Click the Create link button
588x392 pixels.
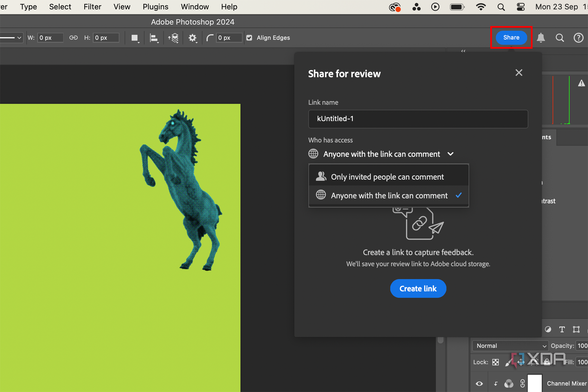click(418, 288)
